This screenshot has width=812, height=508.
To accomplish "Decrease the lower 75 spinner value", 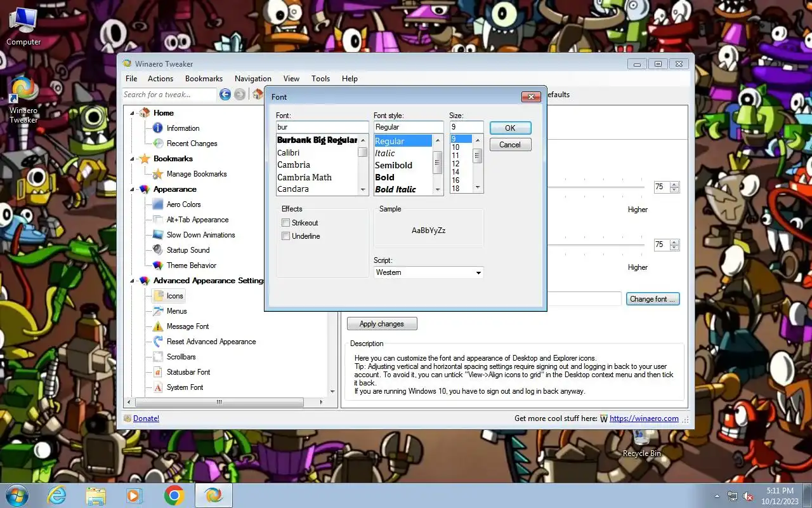I will tap(675, 248).
